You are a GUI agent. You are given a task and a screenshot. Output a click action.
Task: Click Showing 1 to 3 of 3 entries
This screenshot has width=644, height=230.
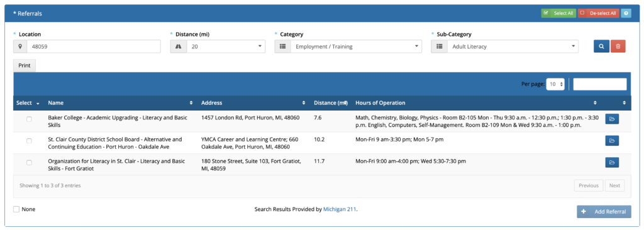(x=50, y=185)
